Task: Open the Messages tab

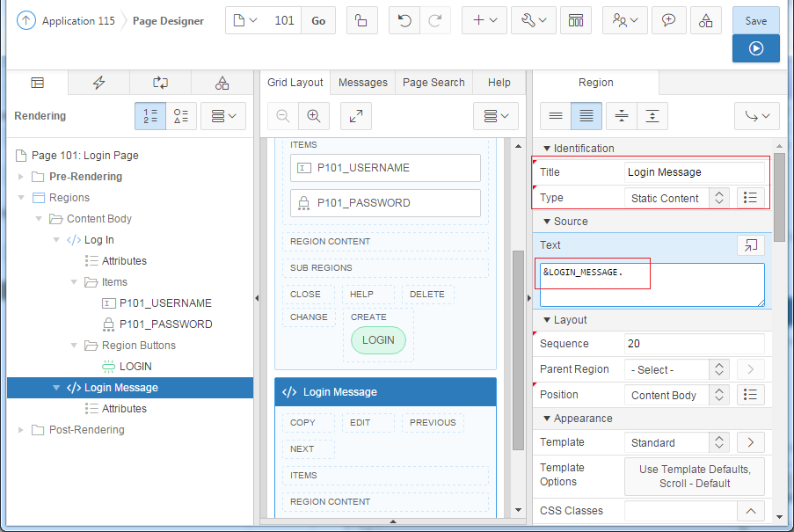Action: click(362, 83)
